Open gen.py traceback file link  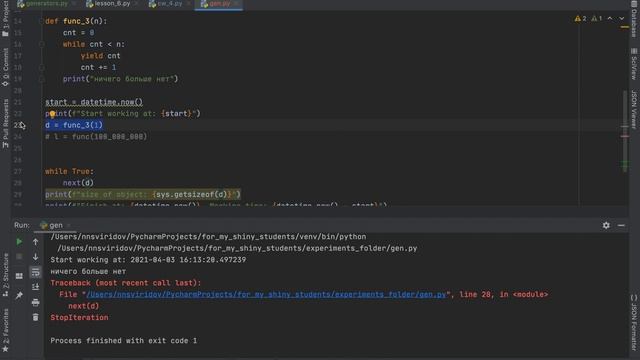point(267,294)
